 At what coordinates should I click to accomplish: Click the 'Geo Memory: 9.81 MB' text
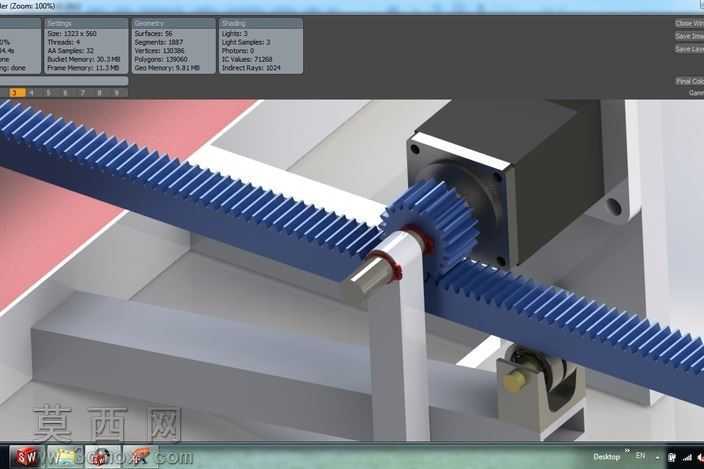[167, 68]
